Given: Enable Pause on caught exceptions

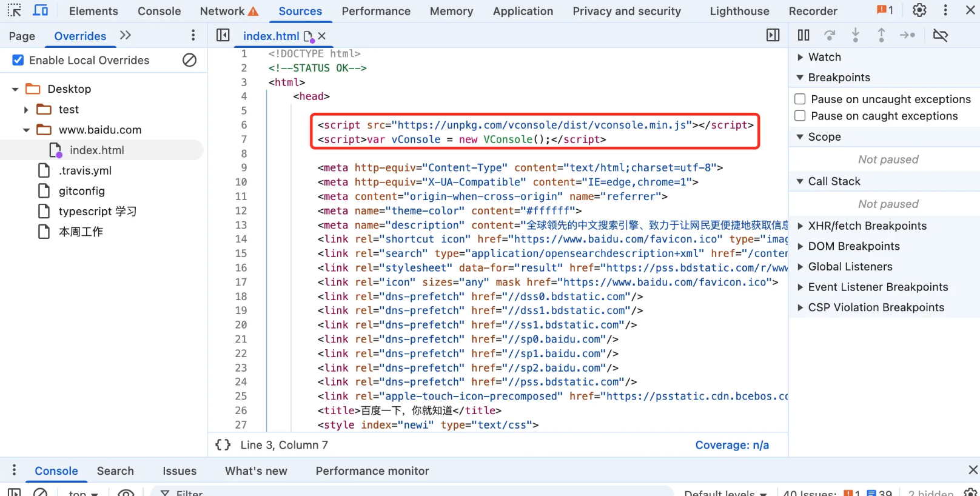Looking at the screenshot, I should [800, 116].
